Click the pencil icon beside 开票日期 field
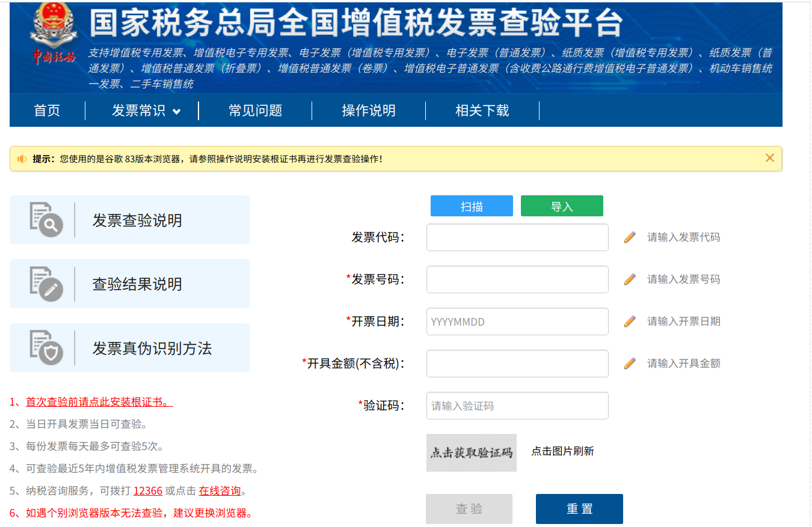812x527 pixels. pyautogui.click(x=629, y=321)
